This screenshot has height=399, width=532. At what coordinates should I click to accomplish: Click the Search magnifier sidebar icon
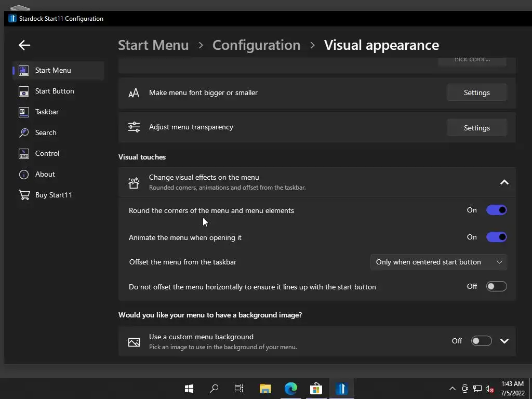coord(24,132)
